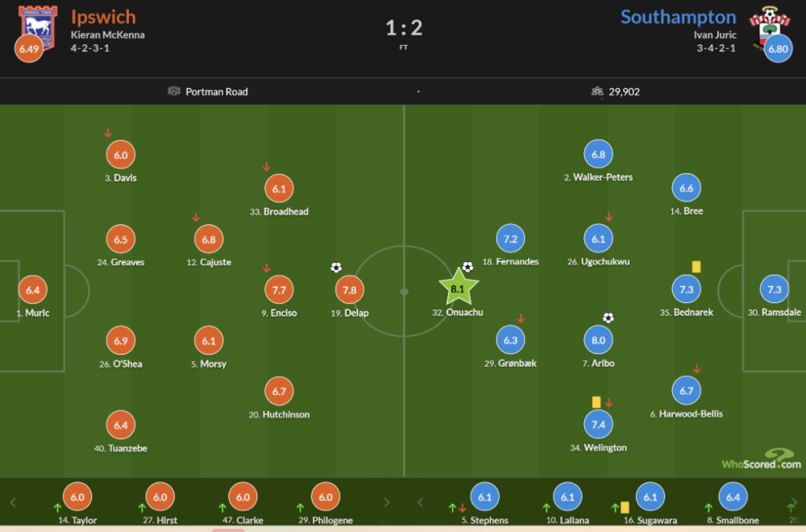Click the attendance crowd icon
Viewport: 806px width, 532px height.
pyautogui.click(x=597, y=92)
